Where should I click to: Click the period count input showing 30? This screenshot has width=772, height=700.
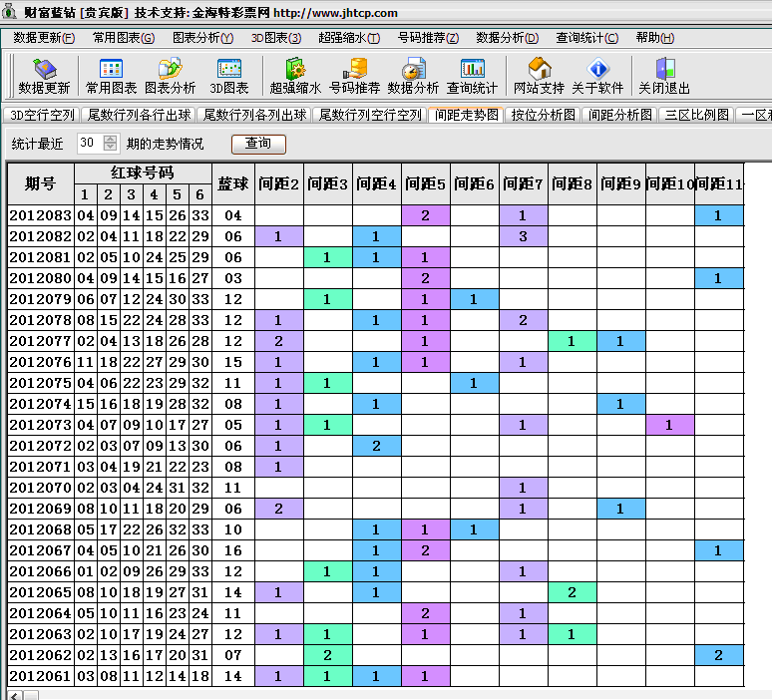point(88,144)
